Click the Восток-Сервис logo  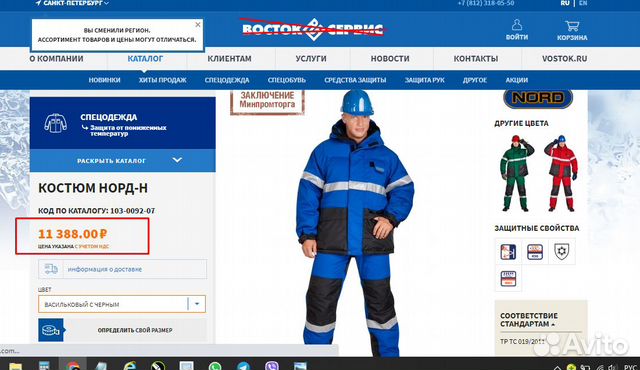click(x=313, y=29)
